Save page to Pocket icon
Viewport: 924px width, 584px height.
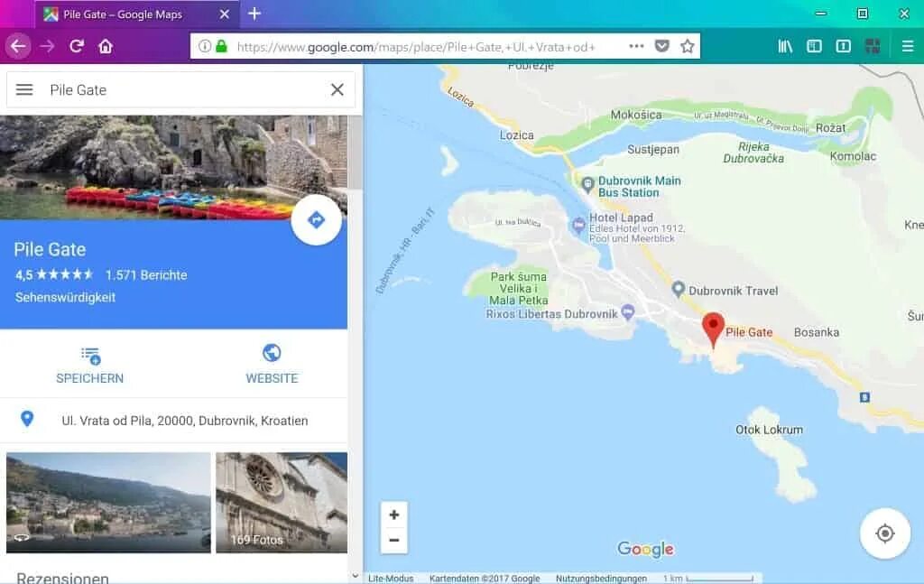[x=662, y=46]
